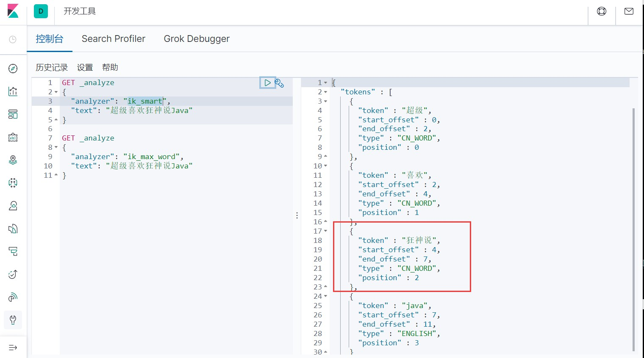Image resolution: width=644 pixels, height=358 pixels.
Task: Collapse the first request body at line 2
Action: click(56, 92)
